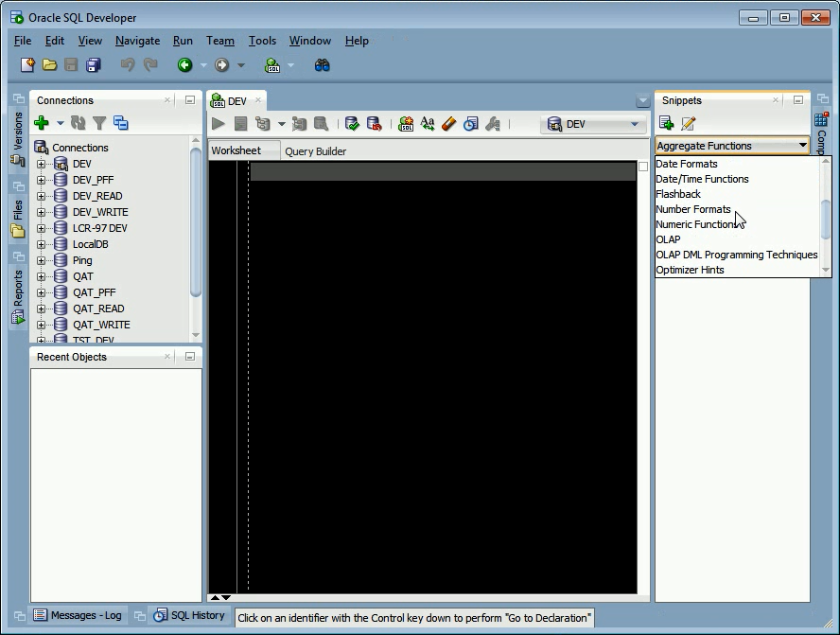This screenshot has height=635, width=840.
Task: Select the DEV_READ connection
Action: click(97, 196)
